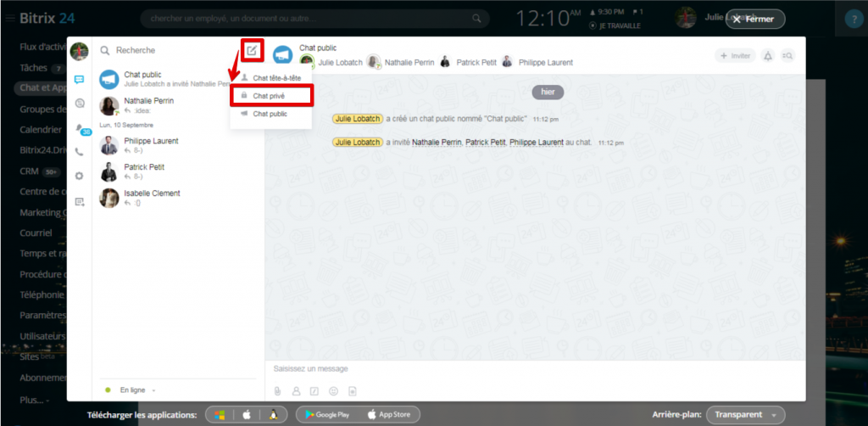Click the 12:10 clock display
Viewport: 868px width, 426px height.
click(x=548, y=19)
